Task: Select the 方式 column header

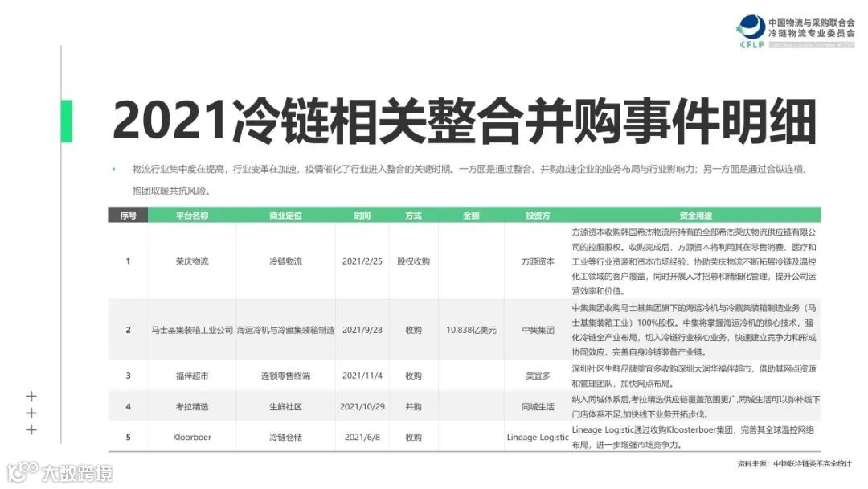Action: 413,216
